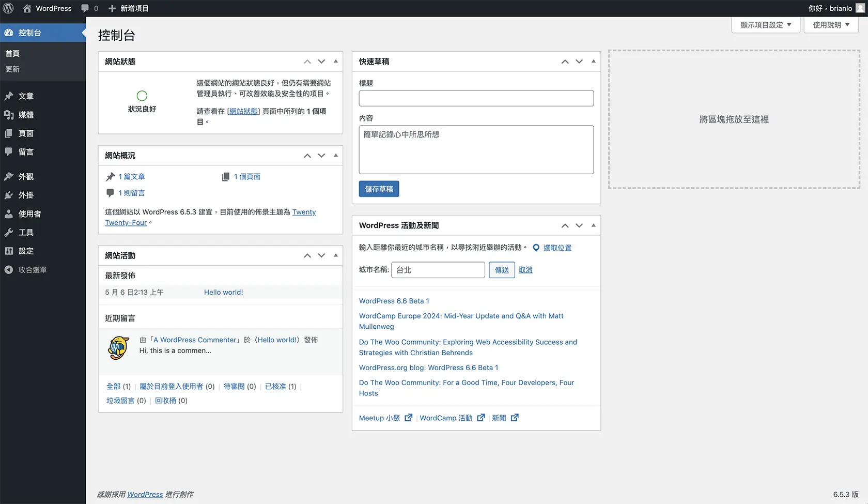Click the 設定 settings icon in sidebar

tap(9, 251)
